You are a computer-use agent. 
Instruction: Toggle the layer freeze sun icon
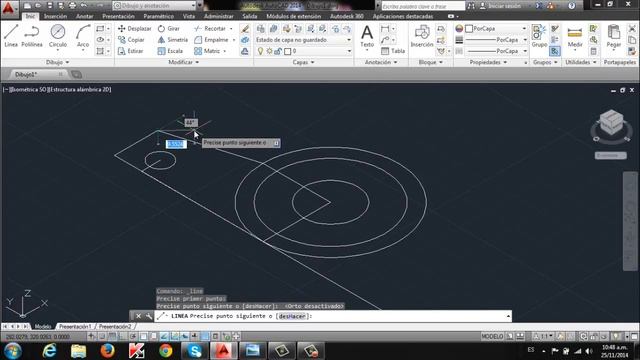(x=269, y=51)
